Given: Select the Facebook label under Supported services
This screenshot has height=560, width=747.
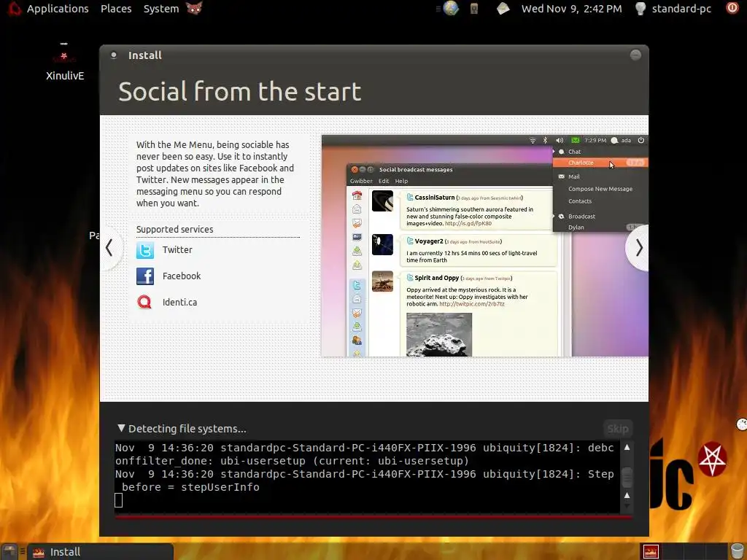Looking at the screenshot, I should point(182,276).
